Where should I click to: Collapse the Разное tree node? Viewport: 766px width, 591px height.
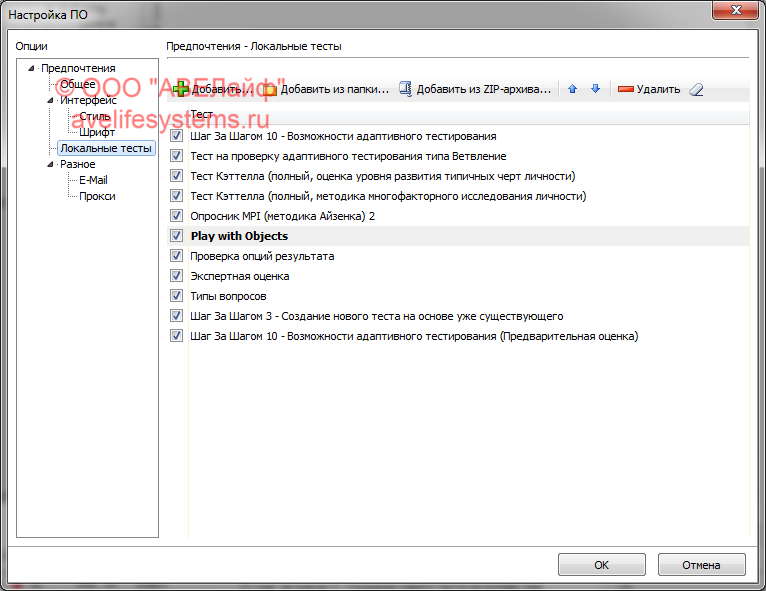50,164
